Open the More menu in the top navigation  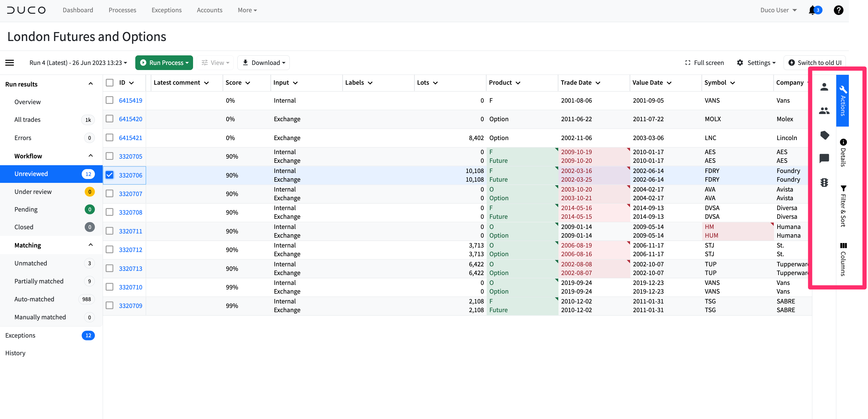[x=247, y=10]
